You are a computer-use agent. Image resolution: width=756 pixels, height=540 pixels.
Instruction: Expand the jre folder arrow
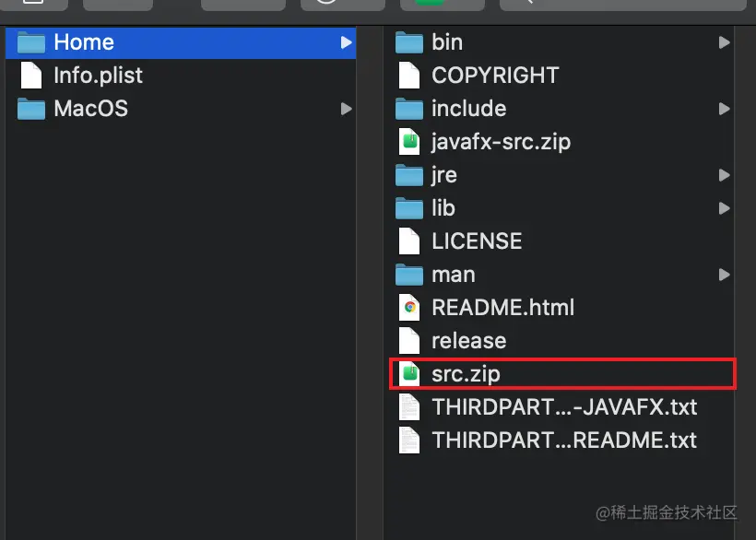tap(724, 175)
